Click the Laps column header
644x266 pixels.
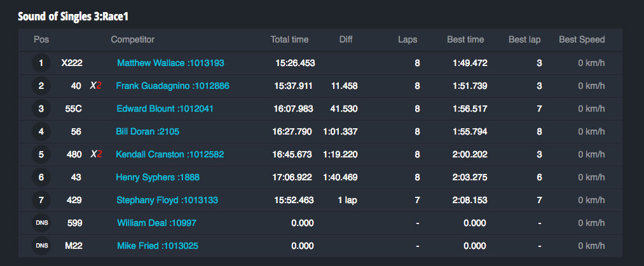(x=408, y=39)
